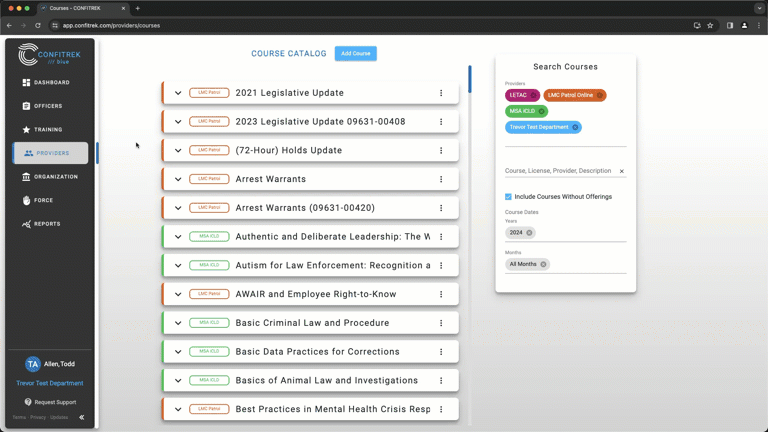The width and height of the screenshot is (768, 432).
Task: Click the LMC Patrol tag on 2021 Legislative Update
Action: (x=209, y=93)
